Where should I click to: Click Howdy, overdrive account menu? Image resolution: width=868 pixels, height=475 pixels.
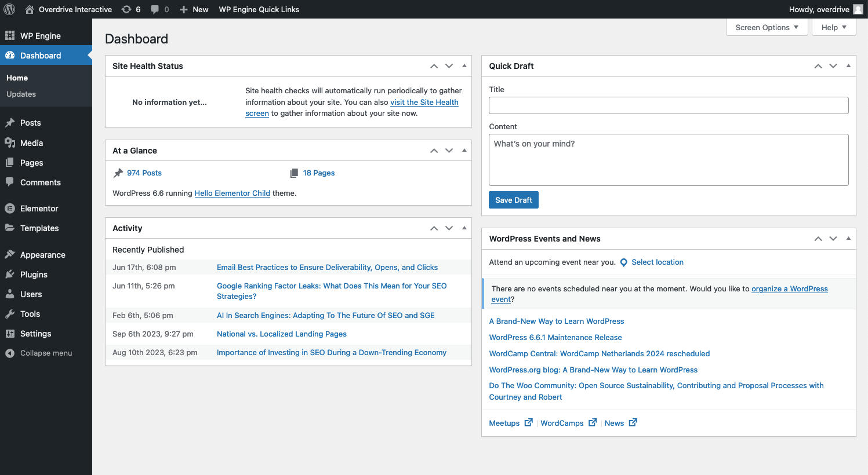[826, 9]
